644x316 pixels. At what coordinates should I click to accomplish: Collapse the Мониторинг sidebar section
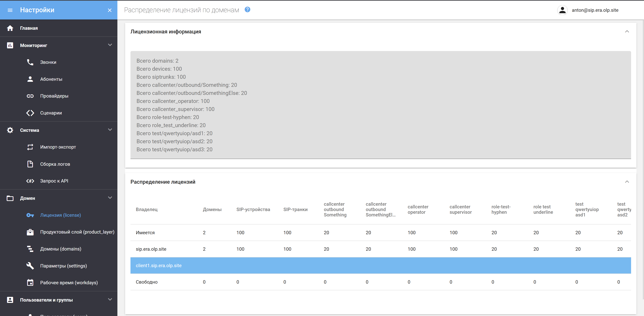[110, 45]
